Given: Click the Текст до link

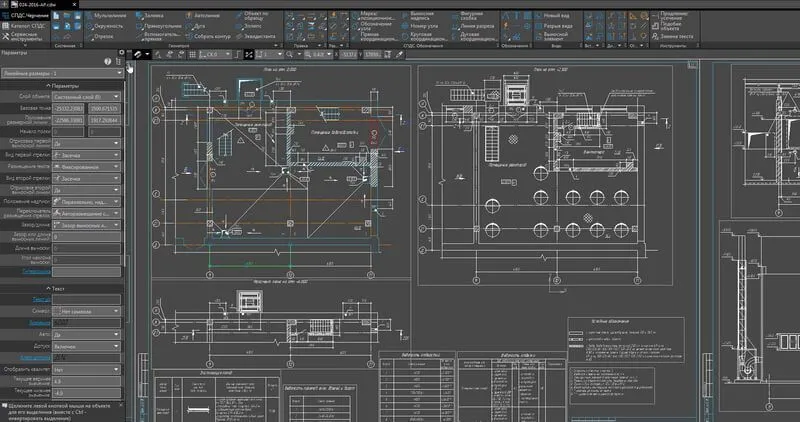Looking at the screenshot, I should coord(40,299).
